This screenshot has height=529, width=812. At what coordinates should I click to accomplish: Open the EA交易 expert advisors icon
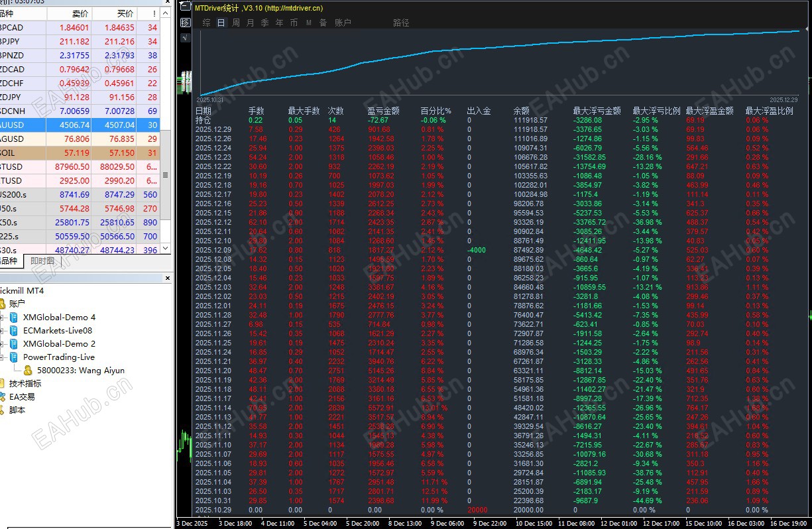tap(2, 396)
